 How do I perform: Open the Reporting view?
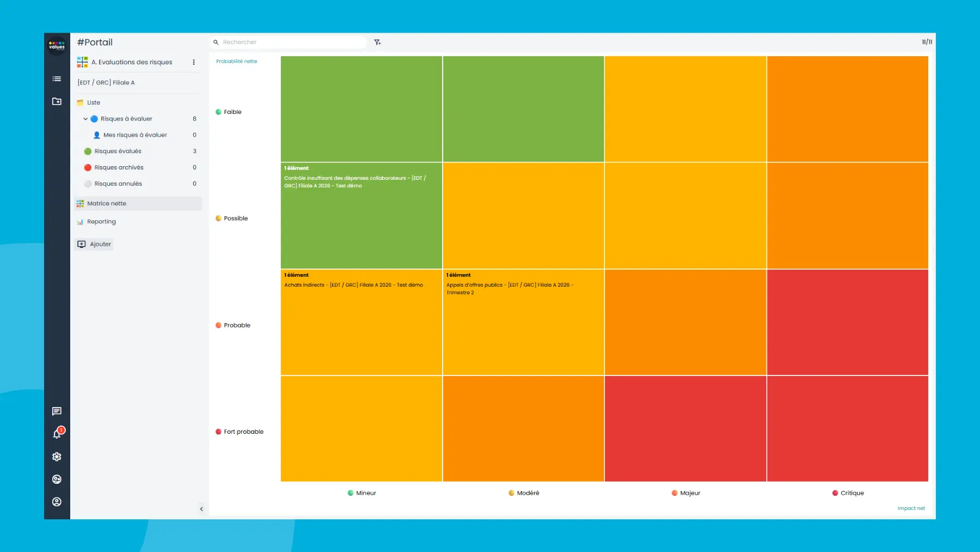[101, 222]
